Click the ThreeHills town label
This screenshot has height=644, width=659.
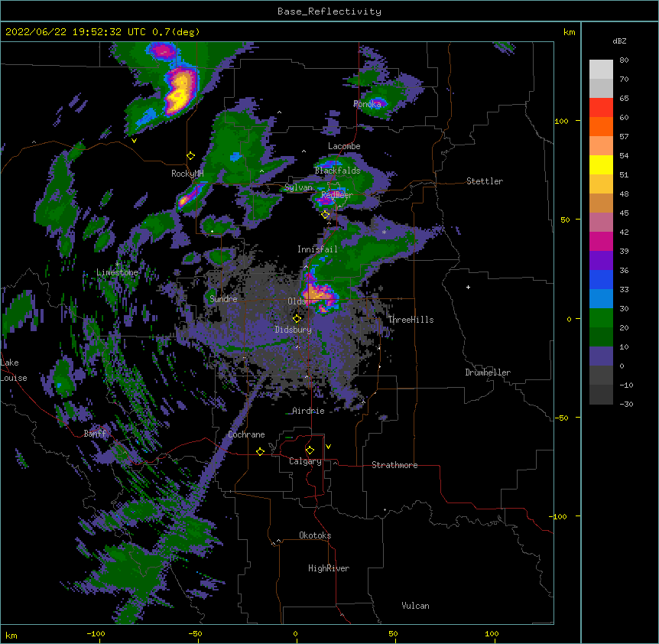[411, 320]
